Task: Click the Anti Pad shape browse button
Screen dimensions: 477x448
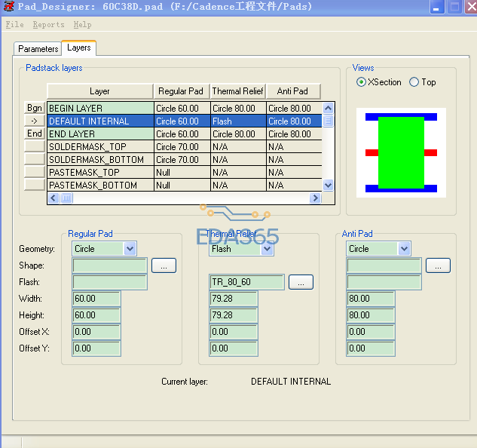Action: (x=438, y=265)
